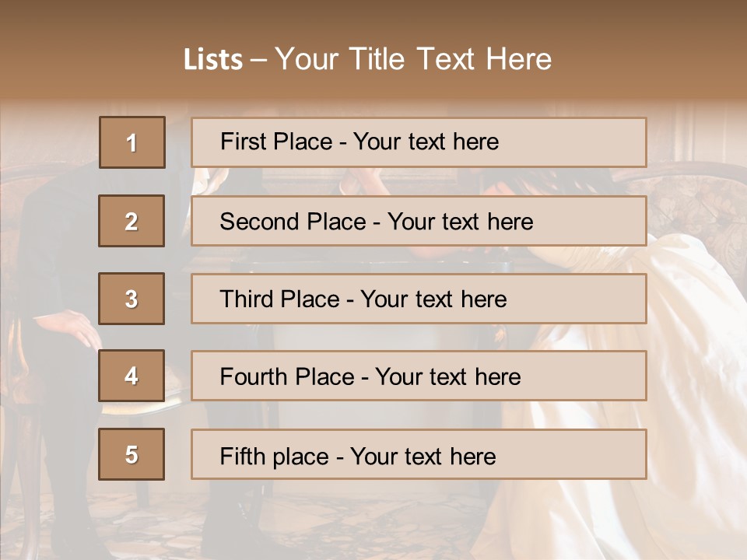
Task: Click the patterned sofa upholstery at right
Action: coord(700,202)
